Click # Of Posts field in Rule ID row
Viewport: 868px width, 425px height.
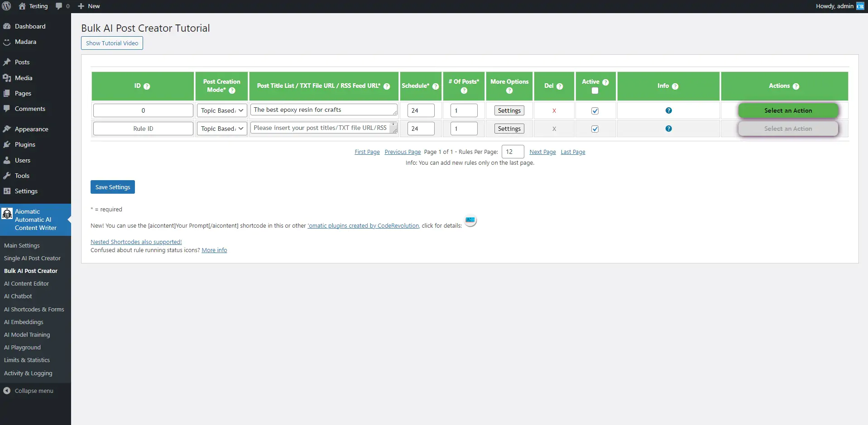pos(464,129)
